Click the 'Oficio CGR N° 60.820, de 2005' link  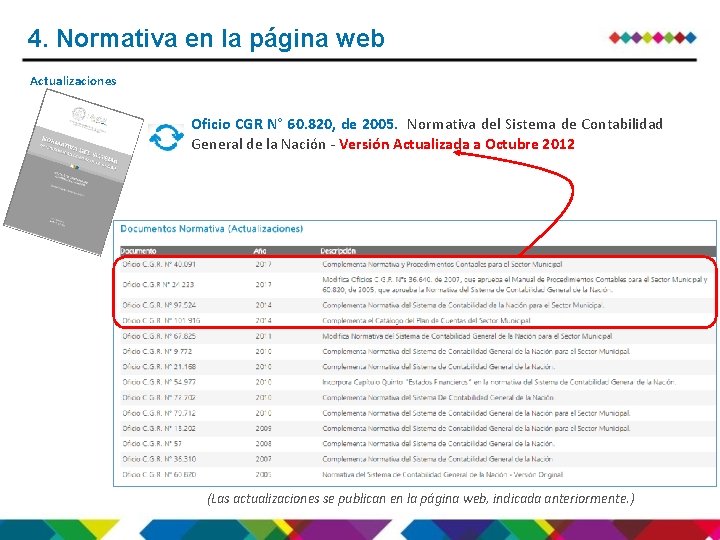(294, 124)
